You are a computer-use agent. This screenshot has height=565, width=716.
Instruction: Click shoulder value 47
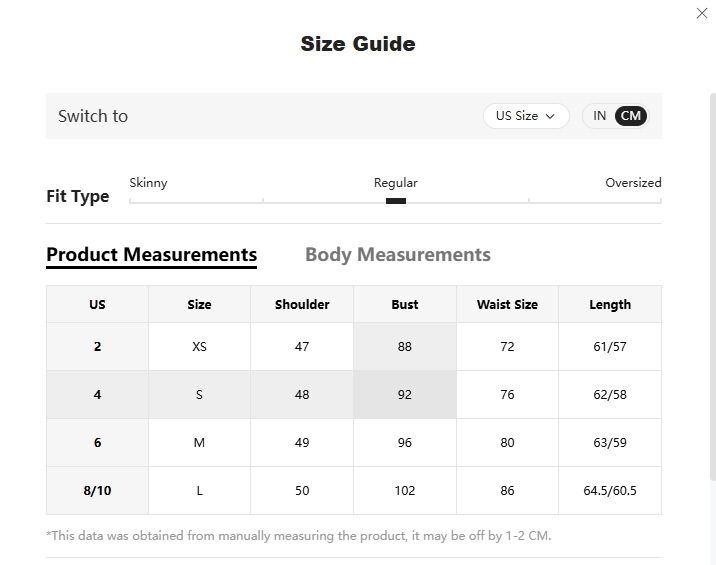[x=302, y=347]
